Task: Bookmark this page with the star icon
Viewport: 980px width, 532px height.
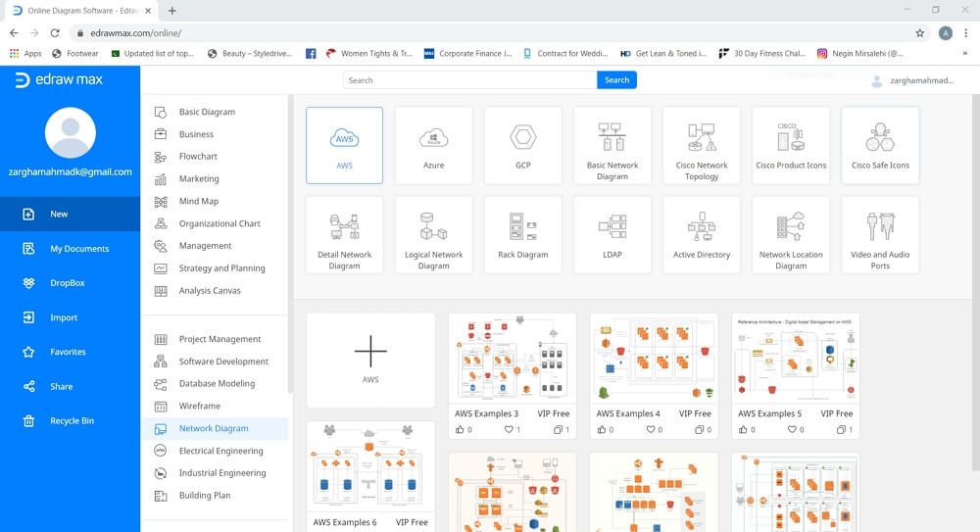Action: pyautogui.click(x=920, y=33)
